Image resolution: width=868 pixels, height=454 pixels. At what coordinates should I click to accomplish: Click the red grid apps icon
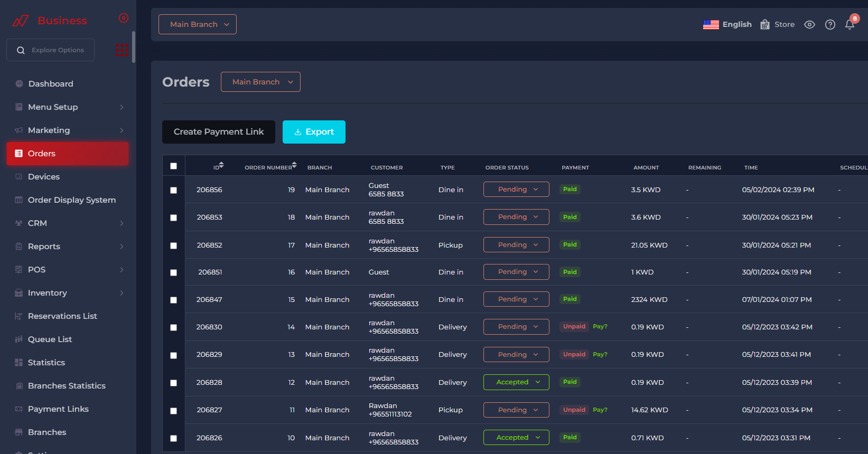click(x=122, y=50)
